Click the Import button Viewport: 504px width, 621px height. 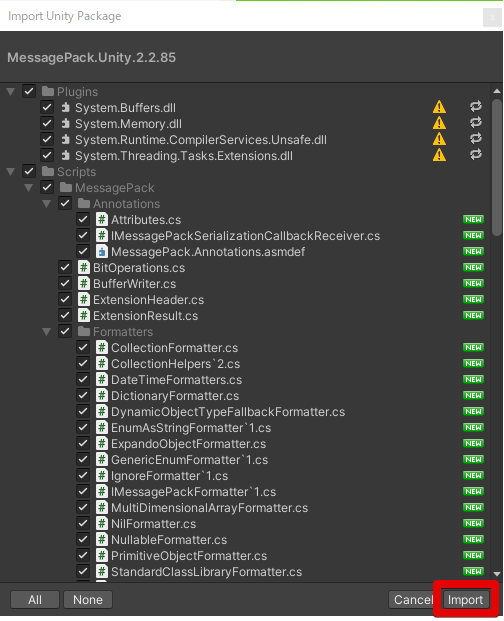(x=466, y=599)
